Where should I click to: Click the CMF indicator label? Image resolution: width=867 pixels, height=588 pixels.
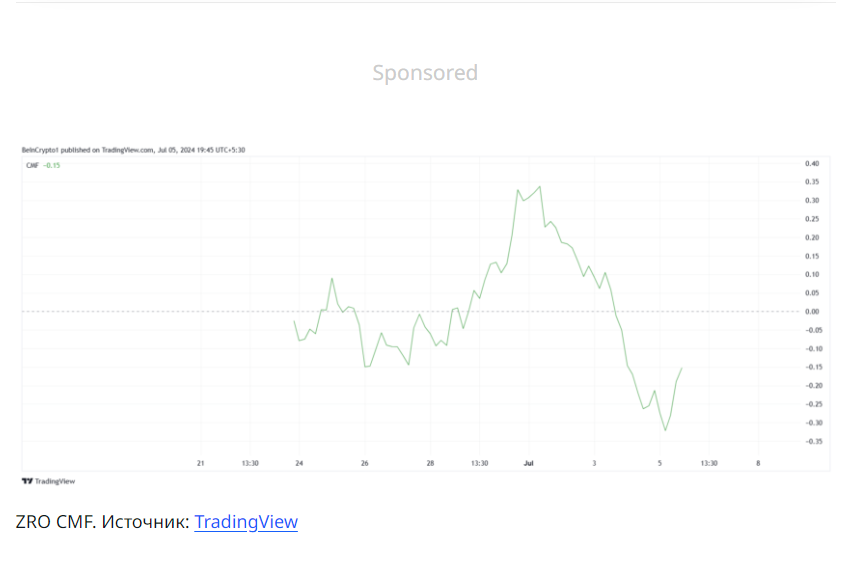click(x=33, y=165)
